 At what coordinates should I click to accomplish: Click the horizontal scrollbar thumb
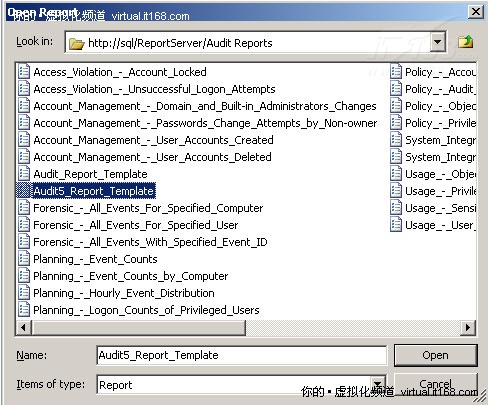(x=139, y=328)
